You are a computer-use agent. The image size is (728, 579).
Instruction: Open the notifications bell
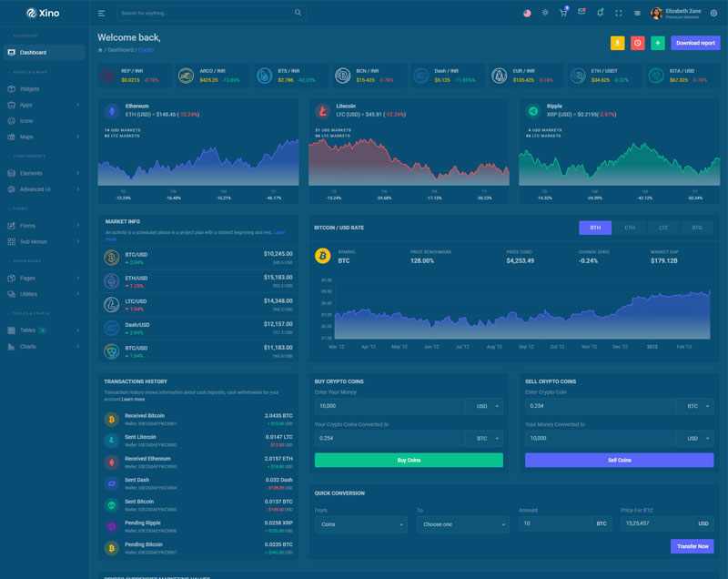[x=600, y=13]
